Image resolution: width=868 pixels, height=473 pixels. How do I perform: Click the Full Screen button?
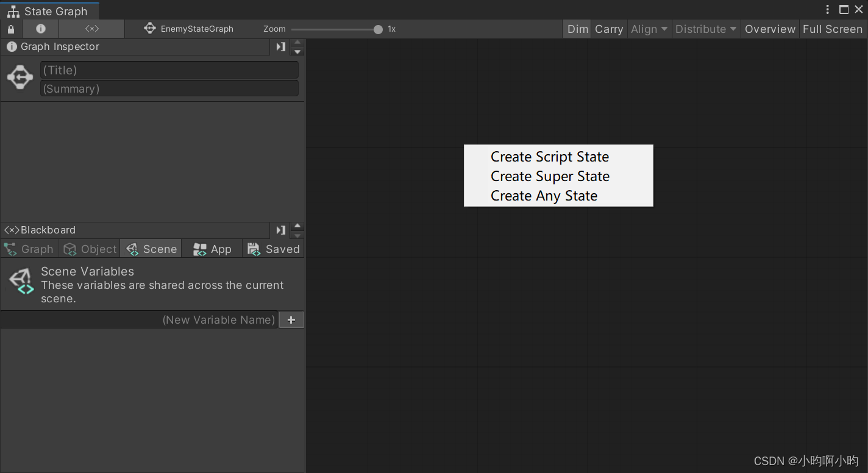click(832, 29)
